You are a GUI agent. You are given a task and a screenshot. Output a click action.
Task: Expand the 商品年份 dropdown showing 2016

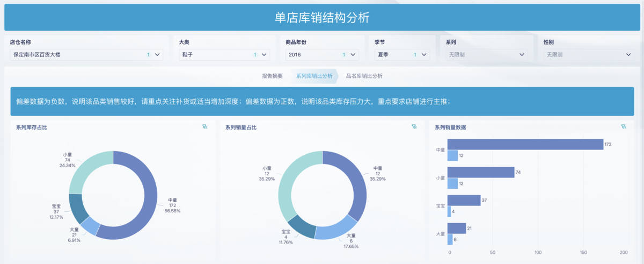[322, 55]
